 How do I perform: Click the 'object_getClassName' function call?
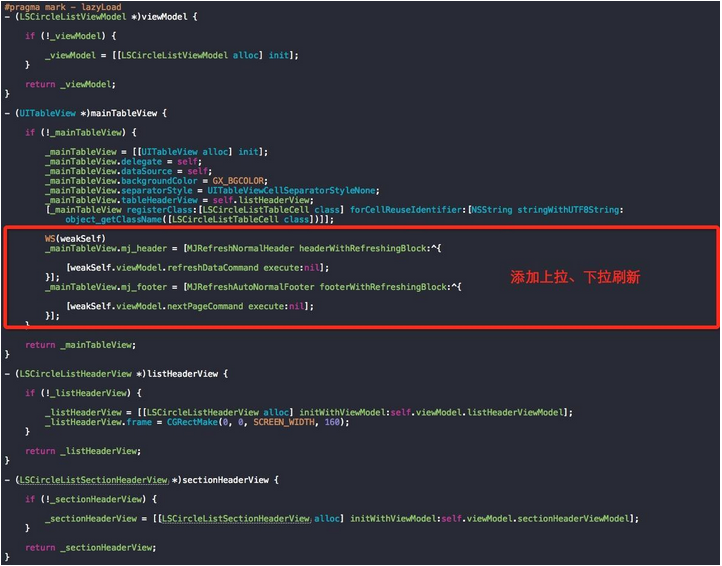pyautogui.click(x=114, y=220)
